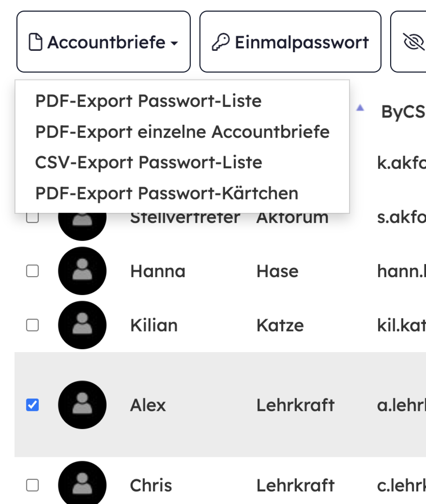Click the document icon on Accountbriefe button
Screen dimensions: 426x504
click(x=35, y=42)
